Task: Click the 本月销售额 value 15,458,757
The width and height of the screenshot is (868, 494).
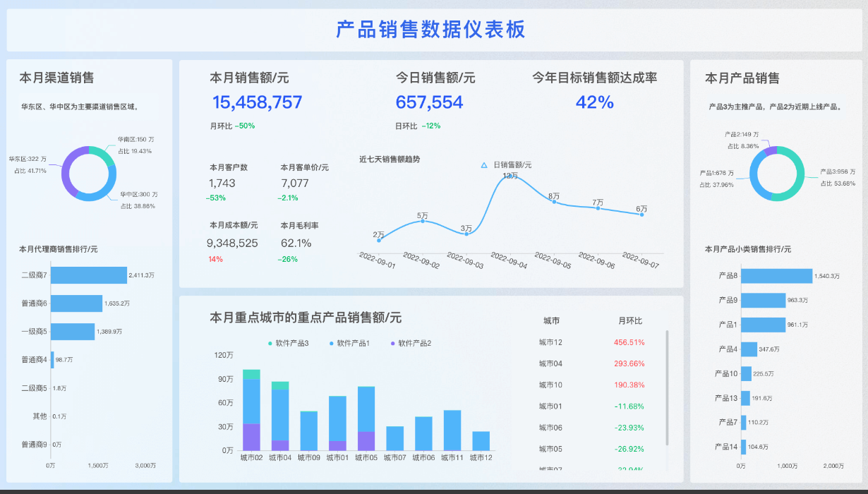Action: tap(257, 103)
